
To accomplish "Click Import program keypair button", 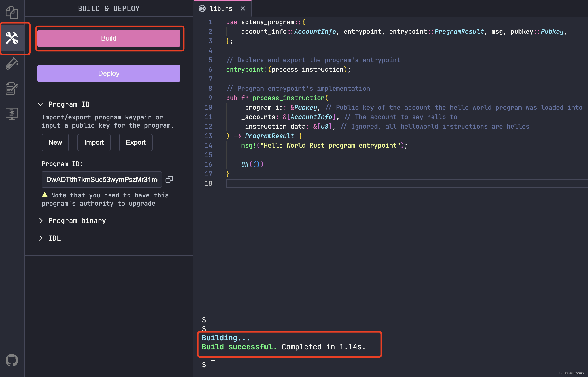I will 94,142.
